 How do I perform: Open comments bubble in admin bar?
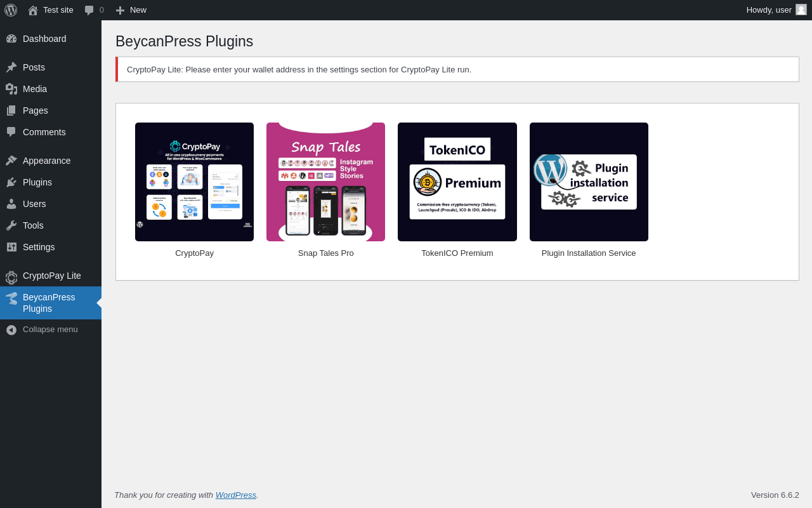94,10
